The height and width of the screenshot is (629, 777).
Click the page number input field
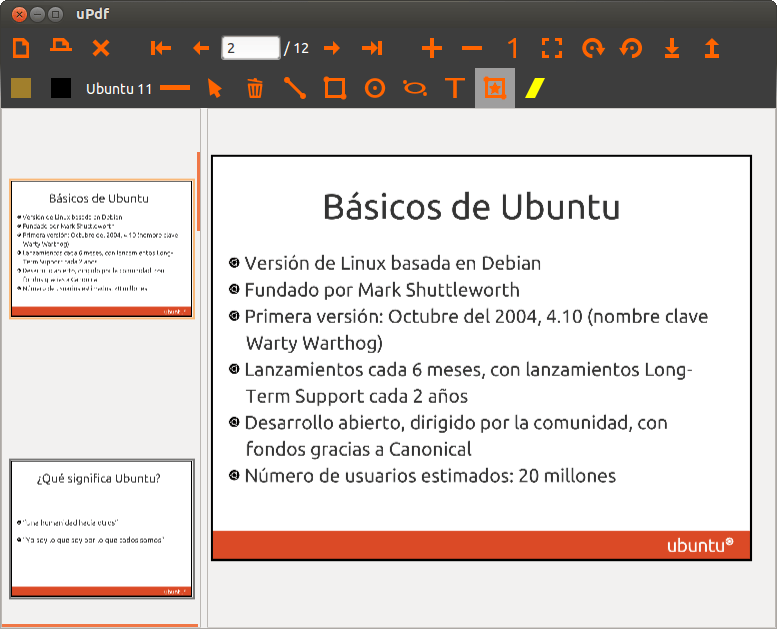coord(250,48)
